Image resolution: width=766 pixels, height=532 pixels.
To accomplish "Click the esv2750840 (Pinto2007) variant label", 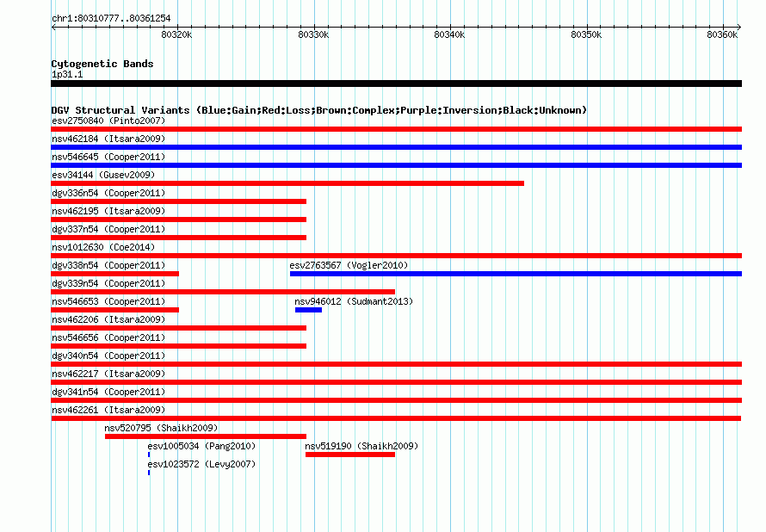I will [108, 121].
